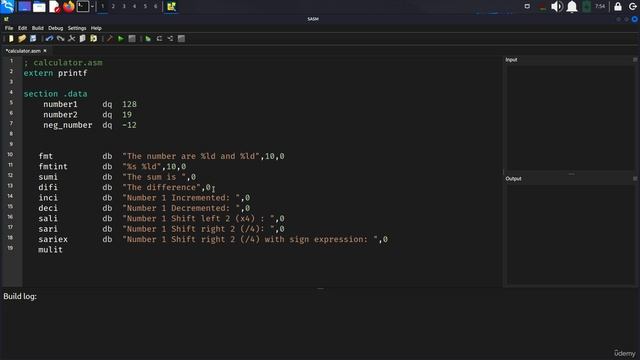Click the clock showing 7:54

coord(600,6)
